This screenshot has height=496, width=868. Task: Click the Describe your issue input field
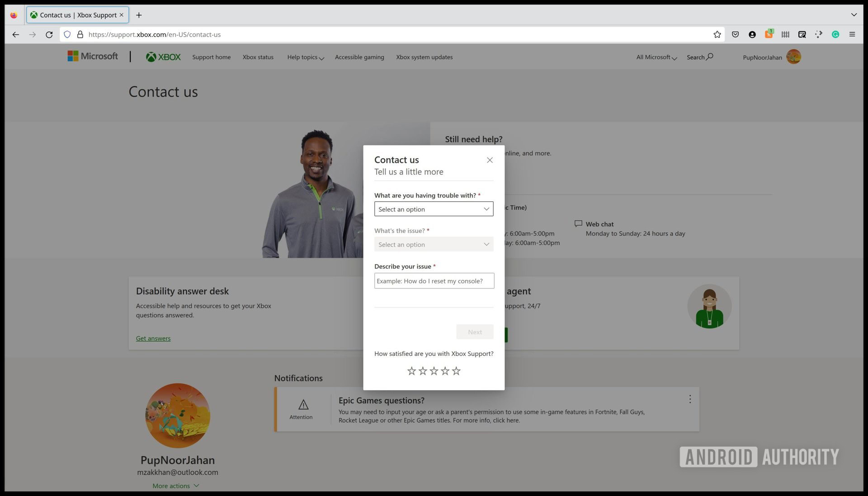pos(434,280)
